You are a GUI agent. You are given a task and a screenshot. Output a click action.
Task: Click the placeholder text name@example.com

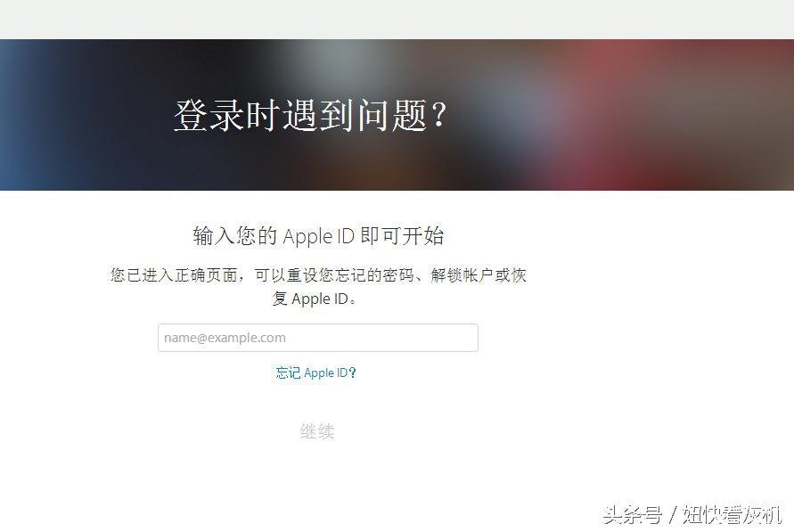point(225,338)
